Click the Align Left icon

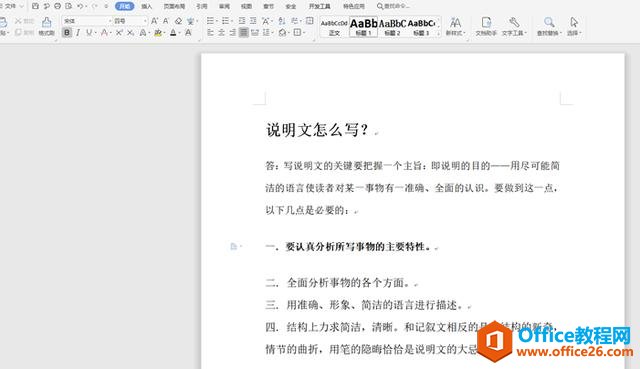pyautogui.click(x=210, y=33)
